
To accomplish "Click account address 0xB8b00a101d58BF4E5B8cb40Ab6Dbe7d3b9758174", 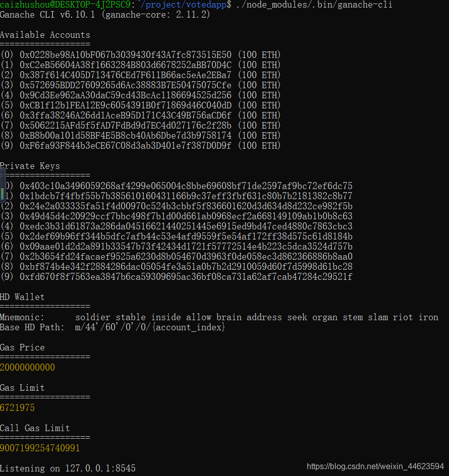I will coord(126,136).
